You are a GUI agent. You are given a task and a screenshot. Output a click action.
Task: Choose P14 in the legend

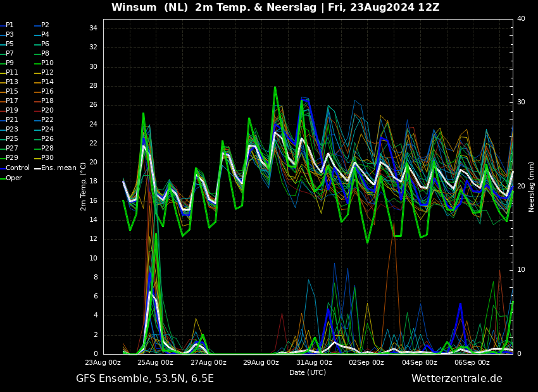[x=44, y=82]
